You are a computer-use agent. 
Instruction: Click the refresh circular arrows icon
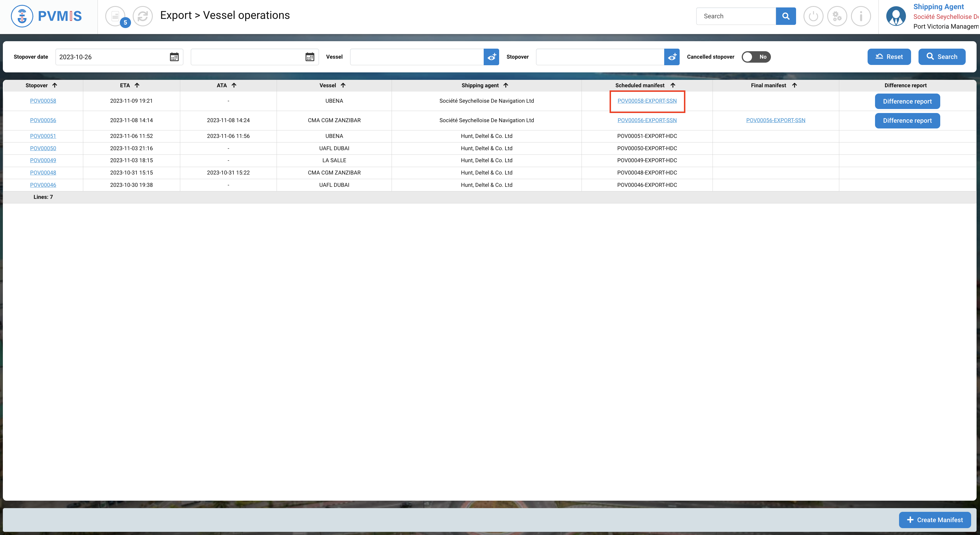tap(143, 16)
